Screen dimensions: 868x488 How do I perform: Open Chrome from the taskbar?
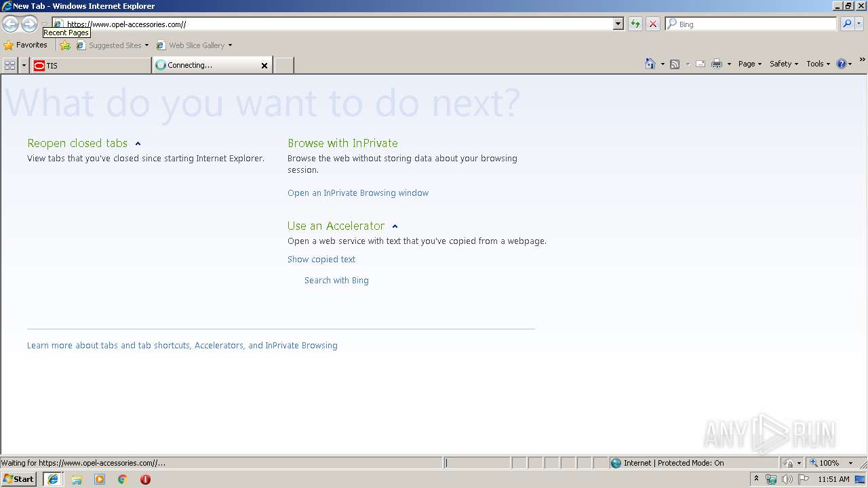(x=123, y=479)
